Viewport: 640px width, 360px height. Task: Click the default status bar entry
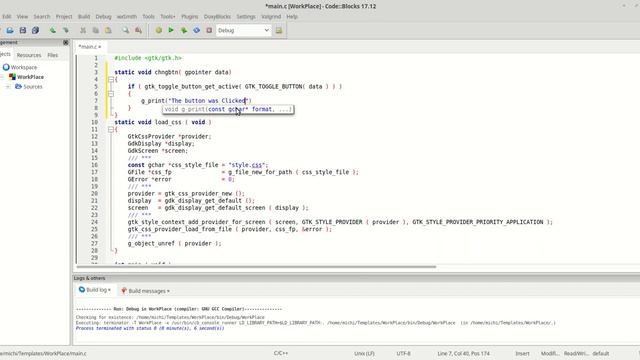pos(601,353)
